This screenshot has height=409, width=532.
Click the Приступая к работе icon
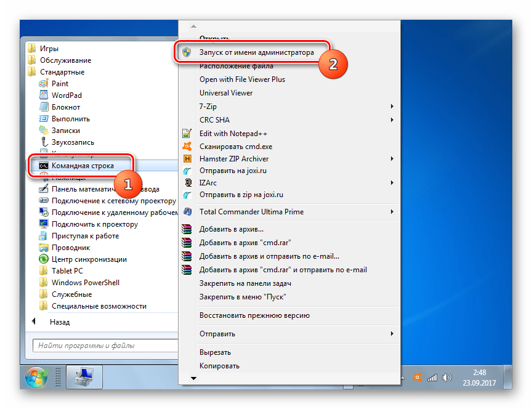[x=44, y=235]
